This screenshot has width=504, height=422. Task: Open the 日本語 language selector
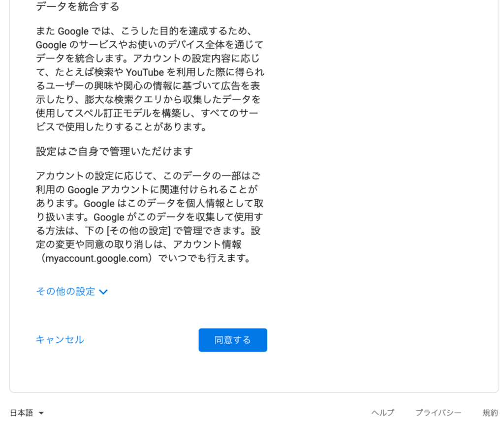click(27, 413)
